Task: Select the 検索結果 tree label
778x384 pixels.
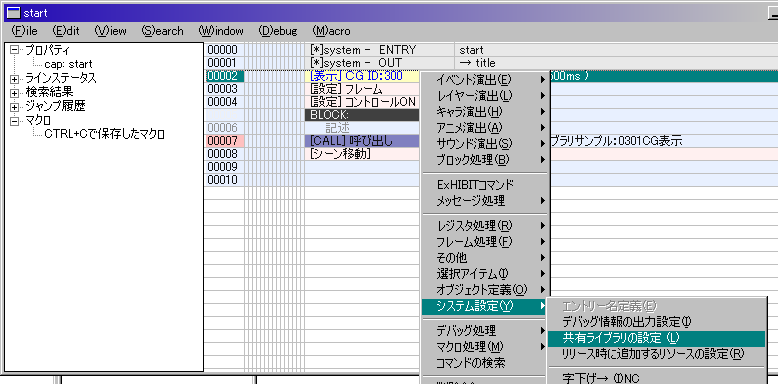Action: [x=48, y=92]
